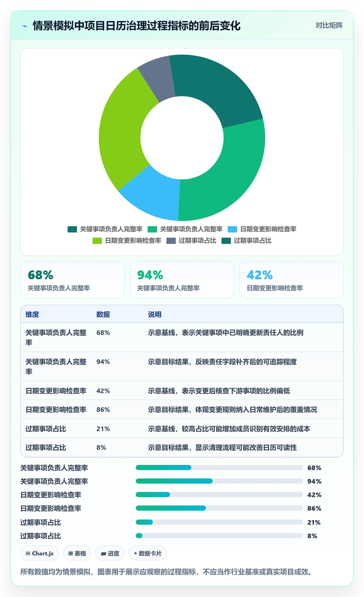Click the description starting 示意基线，表示关键事项中已明确
The width and height of the screenshot is (364, 597).
[x=226, y=333]
